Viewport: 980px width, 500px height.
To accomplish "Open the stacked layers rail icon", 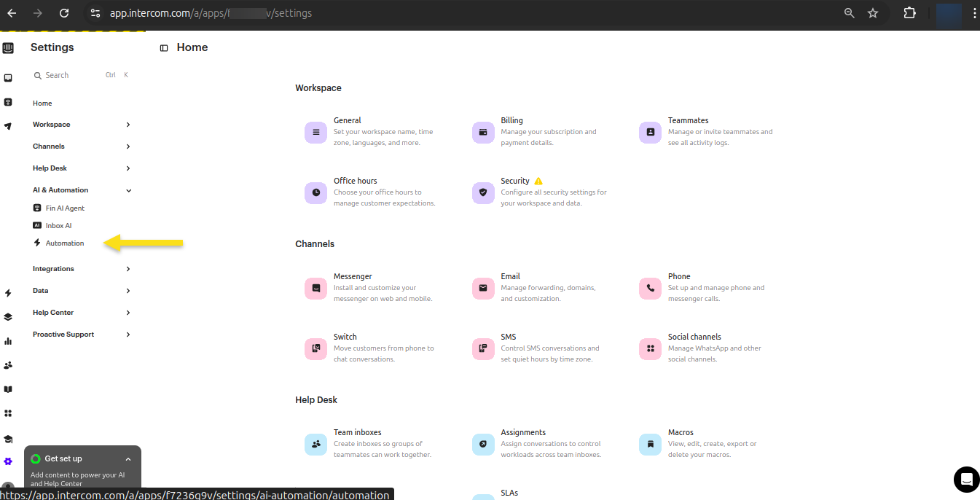I will (x=8, y=317).
